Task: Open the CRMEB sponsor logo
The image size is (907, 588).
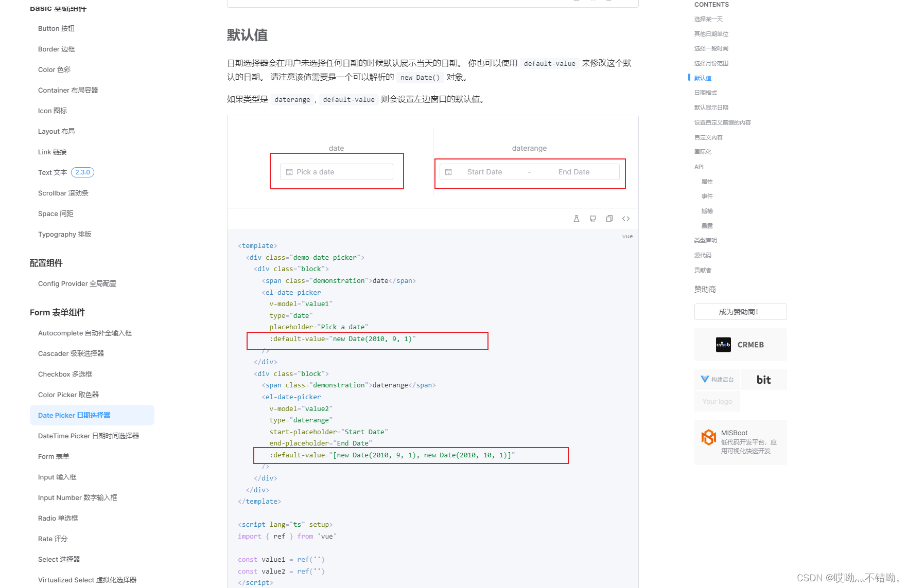Action: [x=740, y=345]
